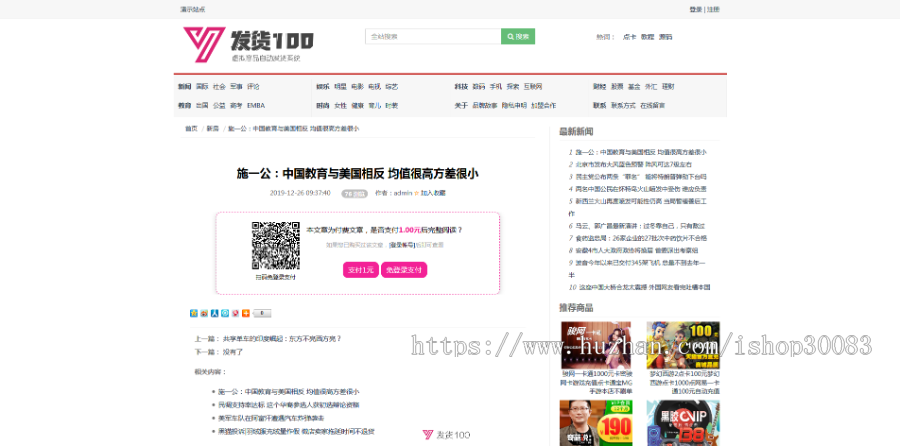Click the QR code for login payment

coord(275,246)
